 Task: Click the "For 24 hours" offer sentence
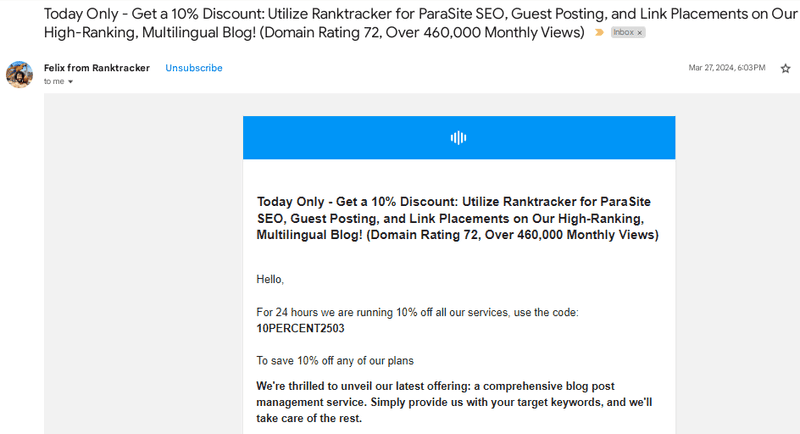417,312
